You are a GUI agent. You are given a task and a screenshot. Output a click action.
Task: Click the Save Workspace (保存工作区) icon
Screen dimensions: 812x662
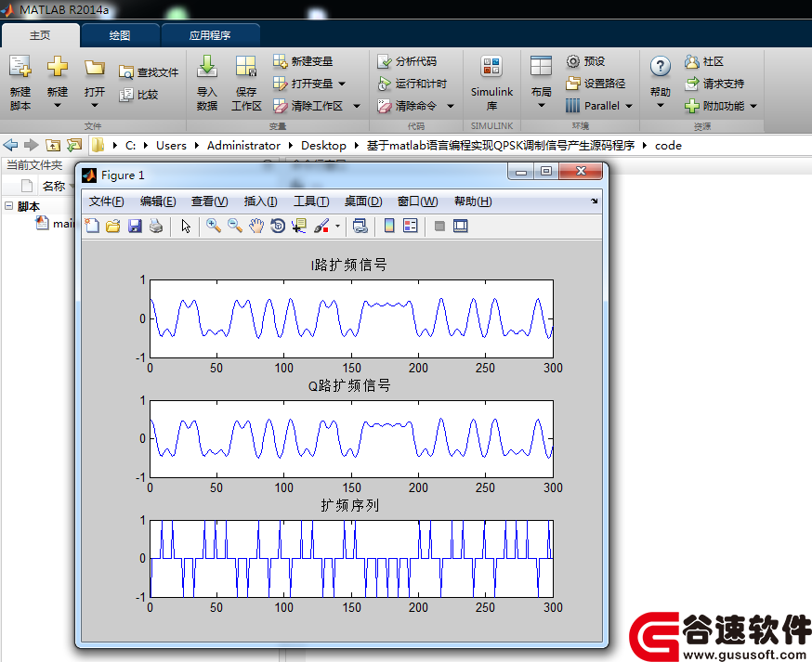tap(246, 67)
